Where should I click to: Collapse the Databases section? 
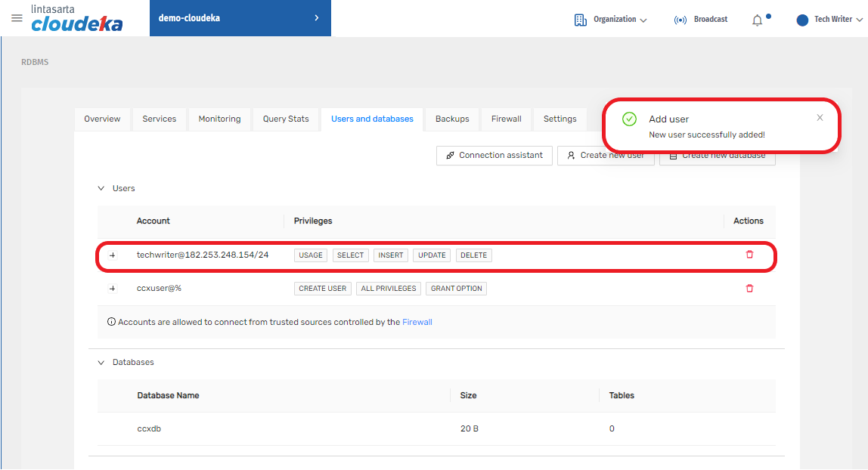pyautogui.click(x=101, y=363)
